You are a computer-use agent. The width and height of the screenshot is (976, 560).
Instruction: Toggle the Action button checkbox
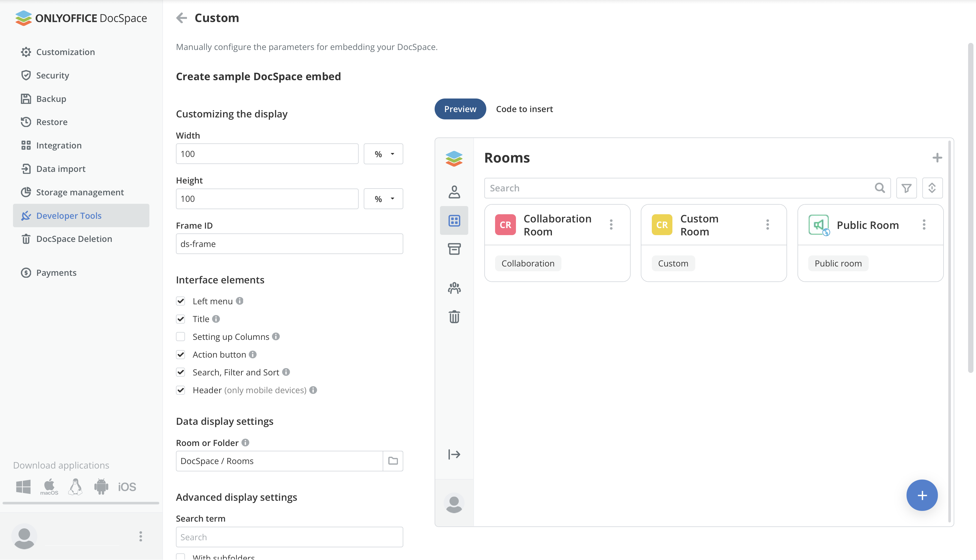click(180, 355)
